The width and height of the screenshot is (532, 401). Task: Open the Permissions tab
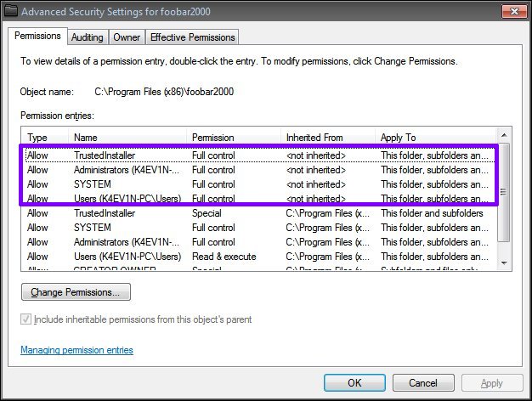click(x=38, y=37)
